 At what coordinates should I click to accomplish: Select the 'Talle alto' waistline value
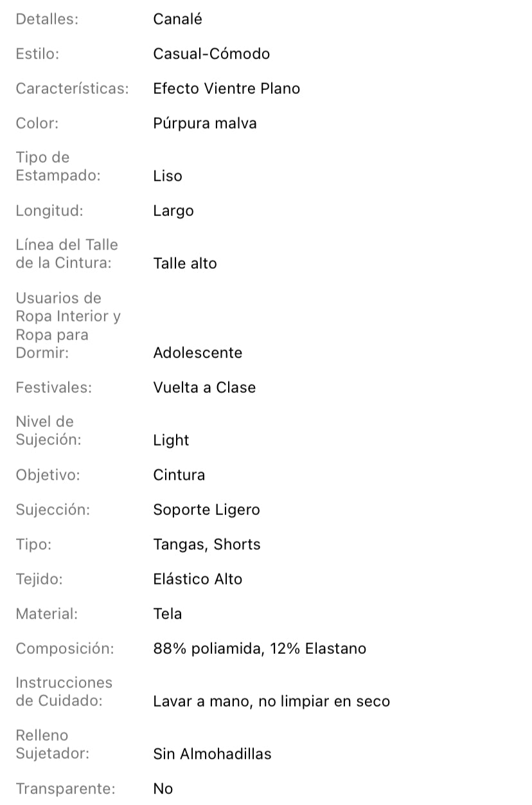click(x=184, y=264)
